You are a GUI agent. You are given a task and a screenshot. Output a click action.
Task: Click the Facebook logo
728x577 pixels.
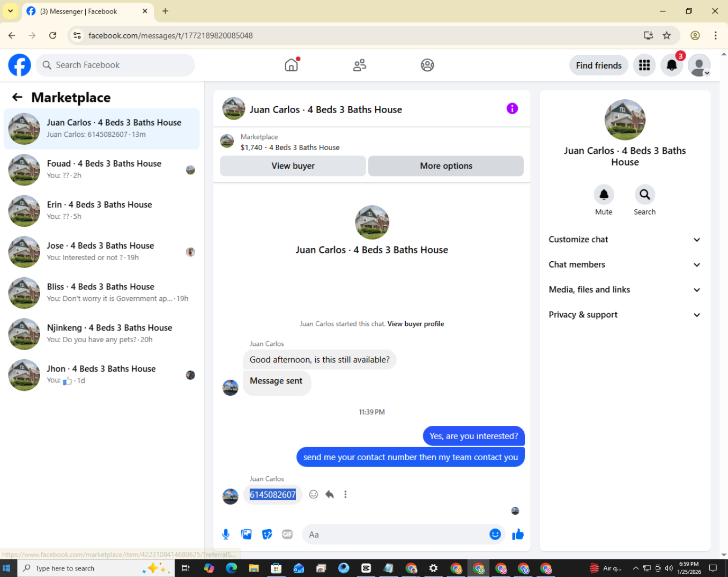(20, 65)
